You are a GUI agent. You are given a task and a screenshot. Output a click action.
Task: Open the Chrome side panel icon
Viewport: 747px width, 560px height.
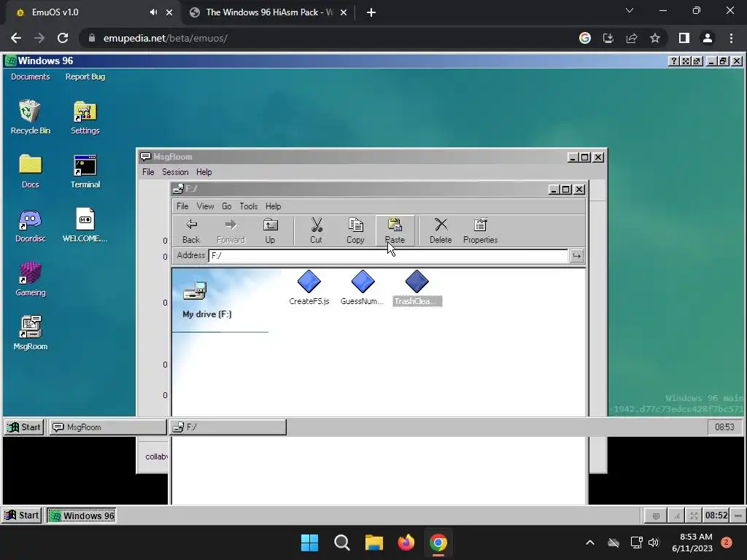click(684, 38)
